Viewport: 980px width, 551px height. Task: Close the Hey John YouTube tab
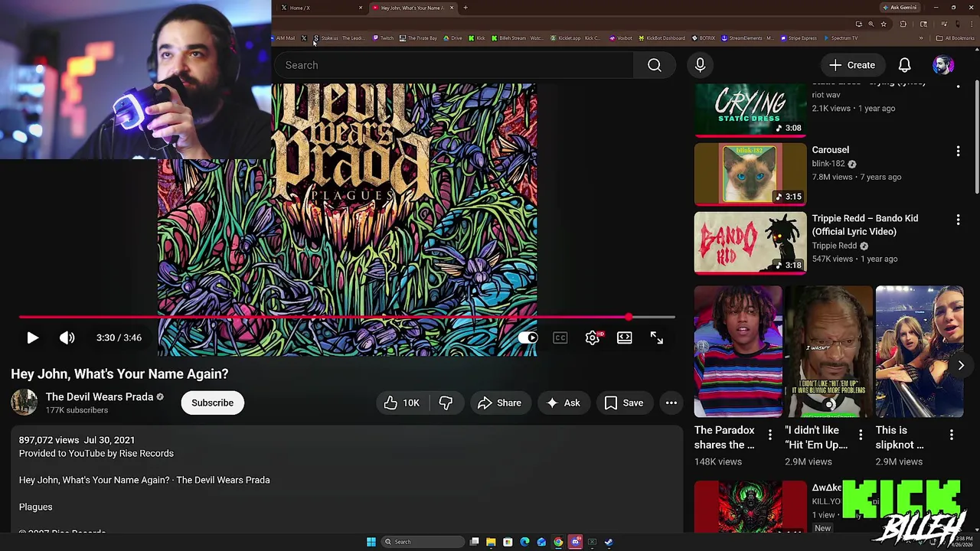point(452,8)
